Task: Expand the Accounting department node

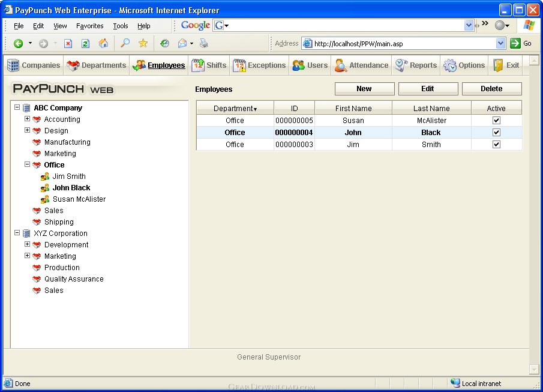Action: [27, 119]
